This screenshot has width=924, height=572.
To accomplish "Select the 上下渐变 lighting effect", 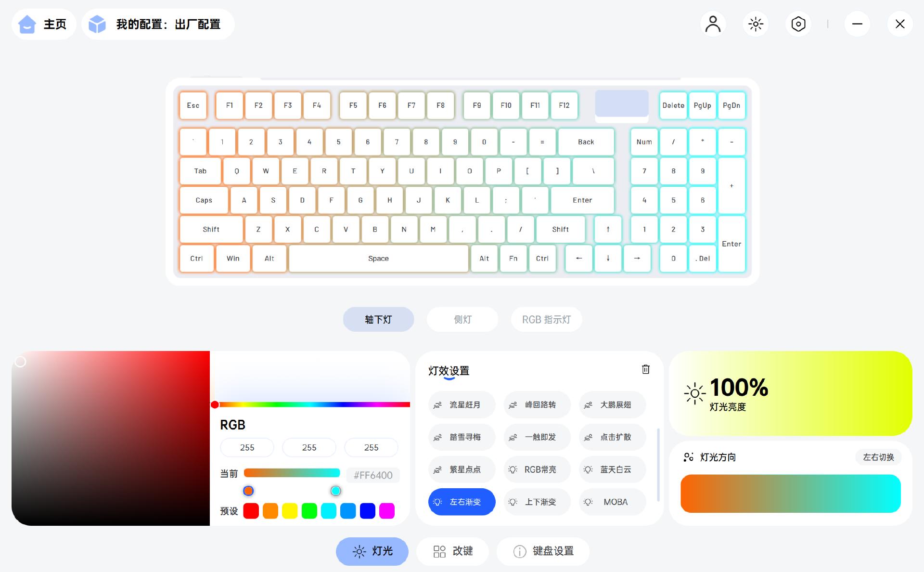I will click(x=537, y=502).
